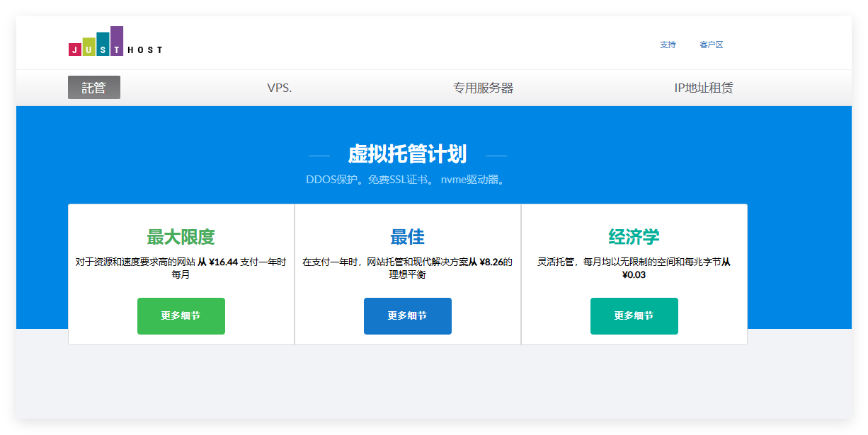868x435 pixels.
Task: Open the 专用服务器 menu item
Action: pyautogui.click(x=483, y=88)
